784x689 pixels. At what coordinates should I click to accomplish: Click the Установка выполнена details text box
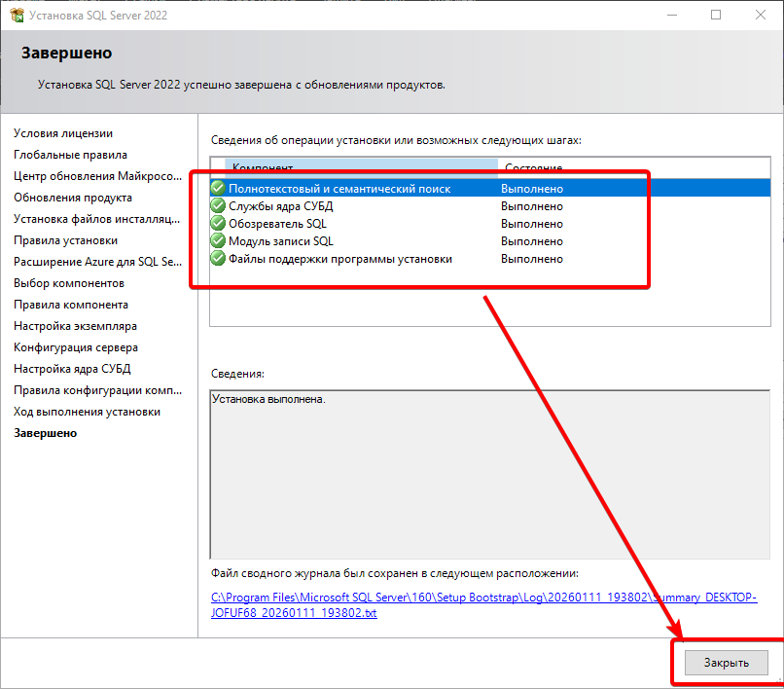pos(490,474)
